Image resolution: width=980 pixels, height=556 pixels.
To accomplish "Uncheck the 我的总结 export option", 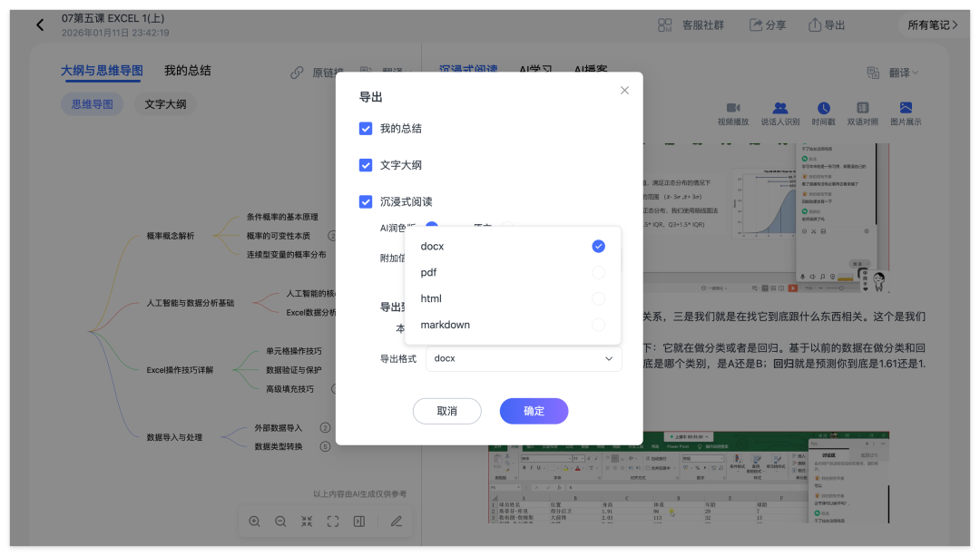I will click(366, 128).
